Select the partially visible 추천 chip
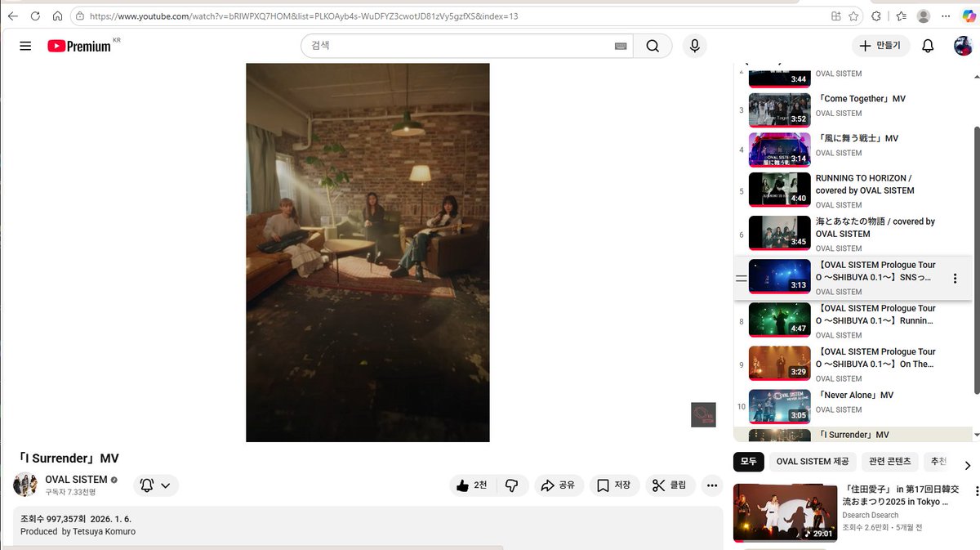980x550 pixels. click(x=938, y=462)
